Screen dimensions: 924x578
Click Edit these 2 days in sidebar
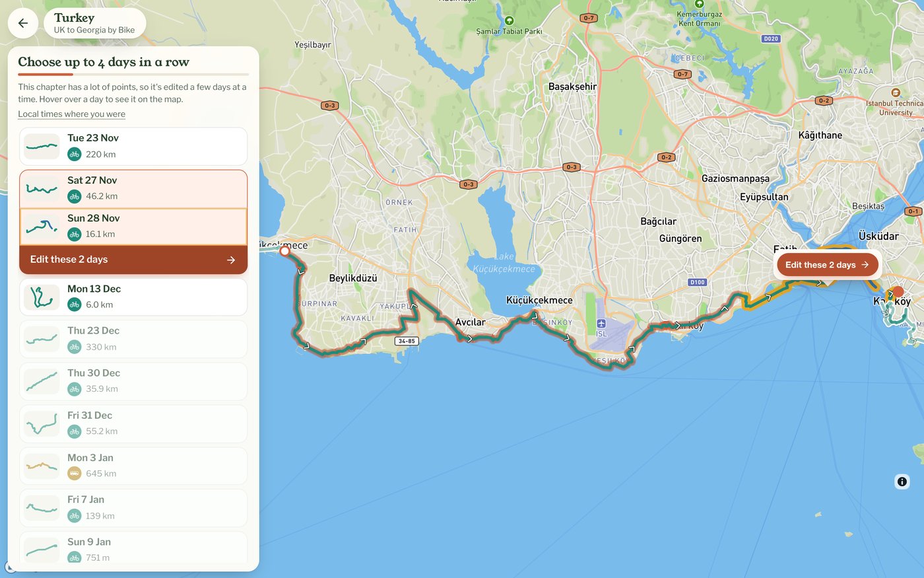click(133, 260)
